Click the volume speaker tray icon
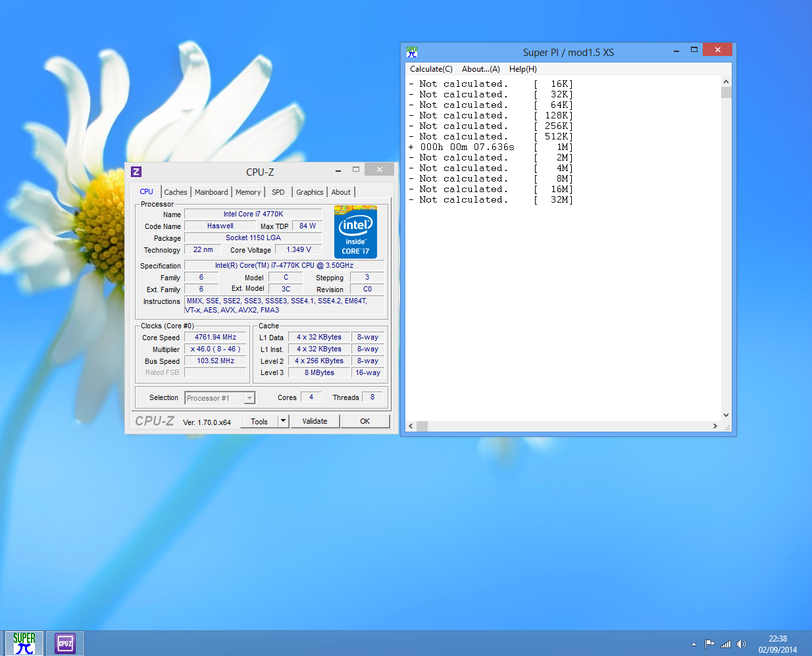 click(742, 644)
